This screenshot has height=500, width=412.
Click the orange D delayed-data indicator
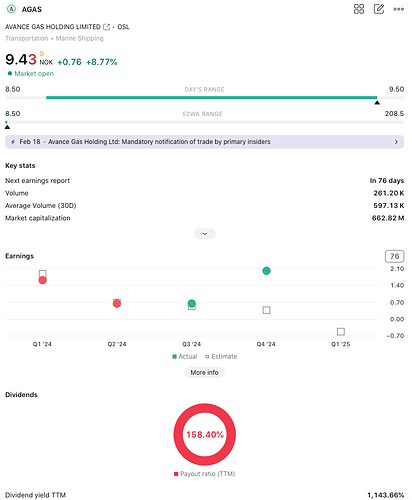[x=42, y=54]
